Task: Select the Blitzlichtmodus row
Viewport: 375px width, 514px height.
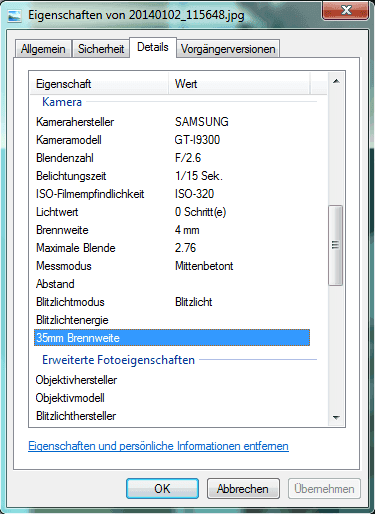Action: [172, 302]
